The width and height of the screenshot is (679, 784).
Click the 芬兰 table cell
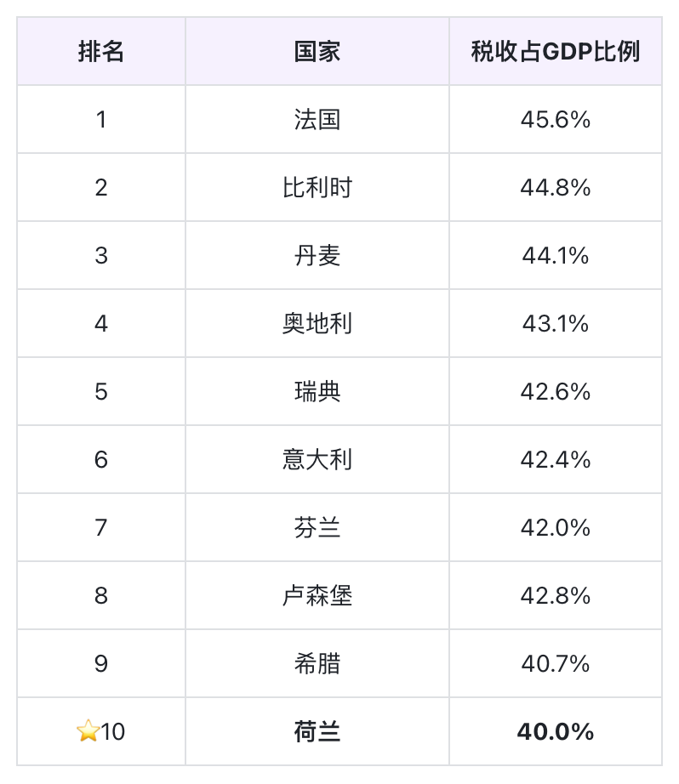pyautogui.click(x=317, y=527)
